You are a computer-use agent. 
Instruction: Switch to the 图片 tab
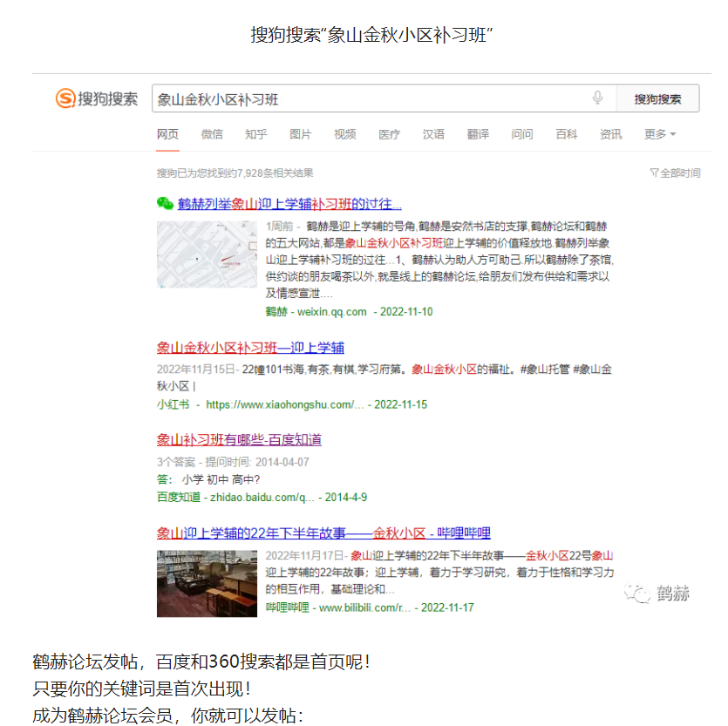[301, 134]
